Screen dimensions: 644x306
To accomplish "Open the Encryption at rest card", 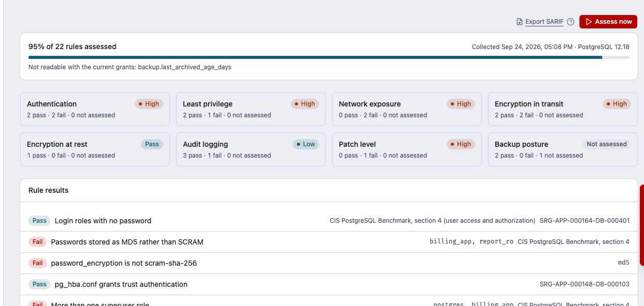I will 95,149.
